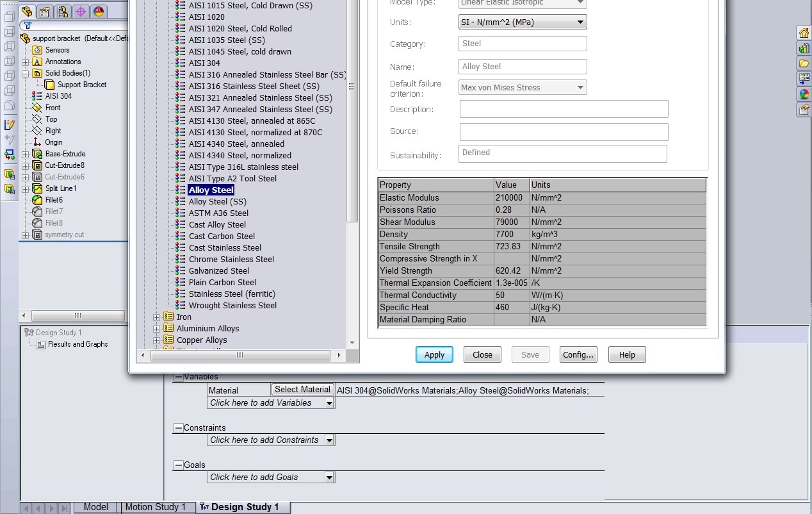Select Plain Carbon Steel material
This screenshot has width=812, height=514.
(x=222, y=283)
